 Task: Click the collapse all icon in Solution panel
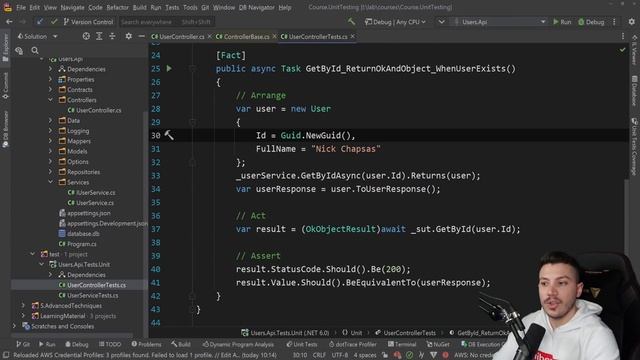click(112, 36)
